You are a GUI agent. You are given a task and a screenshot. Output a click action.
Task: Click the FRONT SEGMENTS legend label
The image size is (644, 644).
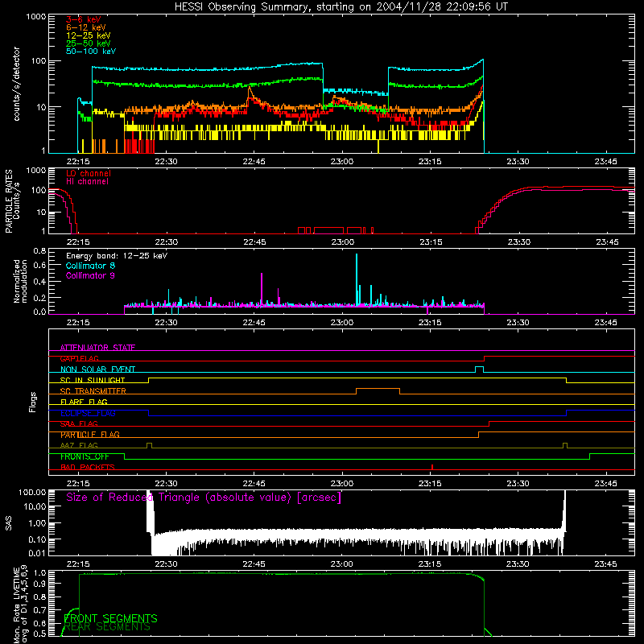coord(111,618)
